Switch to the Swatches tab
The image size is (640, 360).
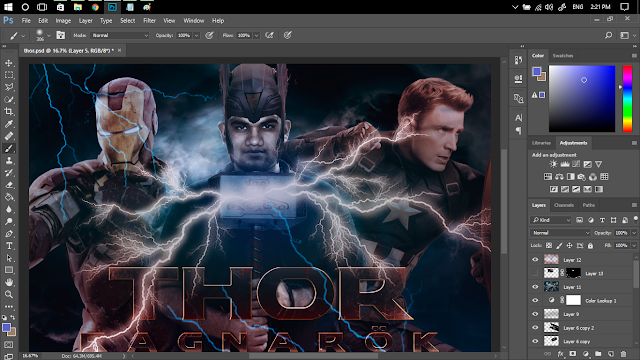563,56
